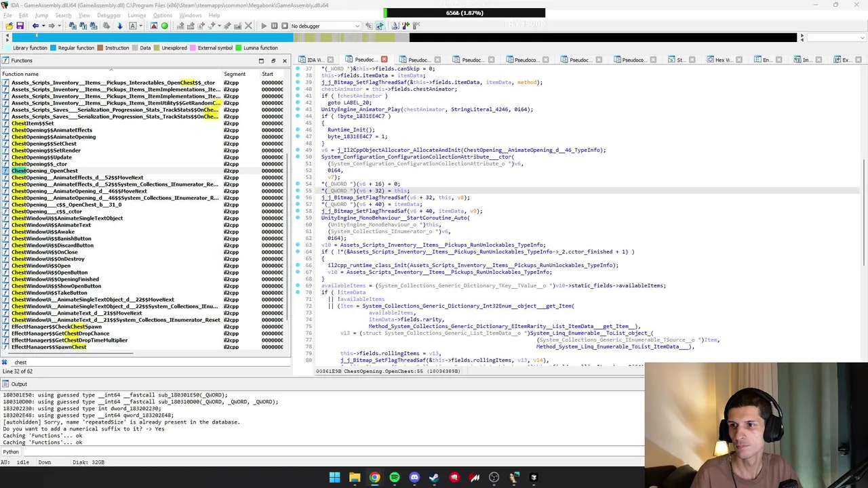The image size is (868, 488).
Task: Toggle breakpoint dot on line 63
Action: point(298,245)
